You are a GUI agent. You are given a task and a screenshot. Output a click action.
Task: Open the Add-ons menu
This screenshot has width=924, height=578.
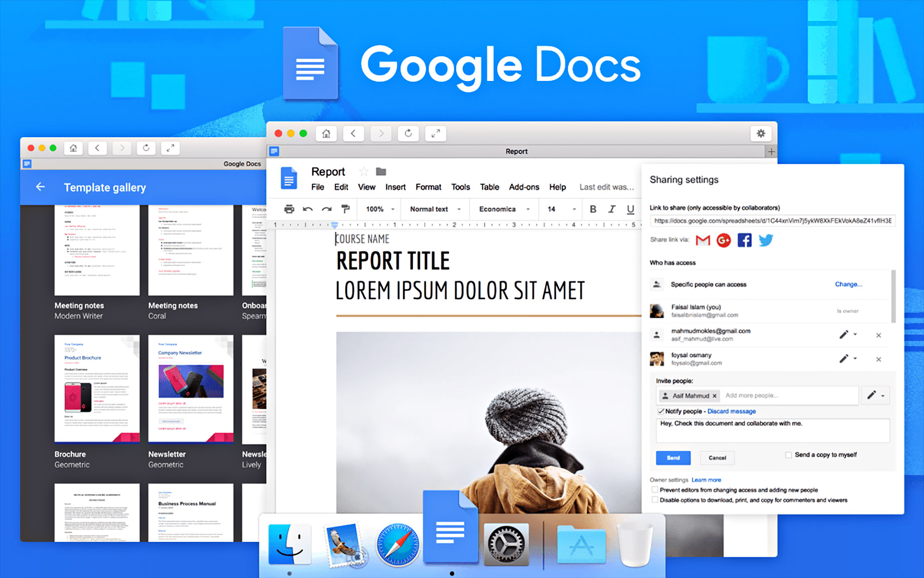524,187
